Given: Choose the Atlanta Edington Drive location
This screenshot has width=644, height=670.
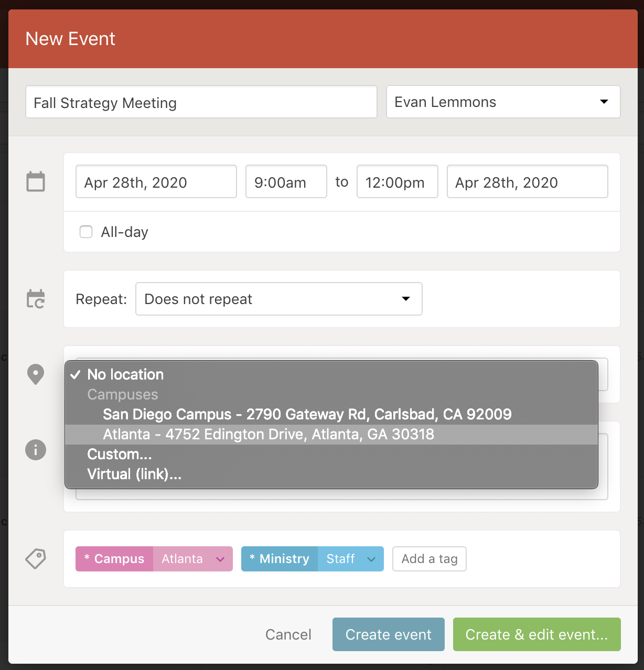Looking at the screenshot, I should pos(269,435).
